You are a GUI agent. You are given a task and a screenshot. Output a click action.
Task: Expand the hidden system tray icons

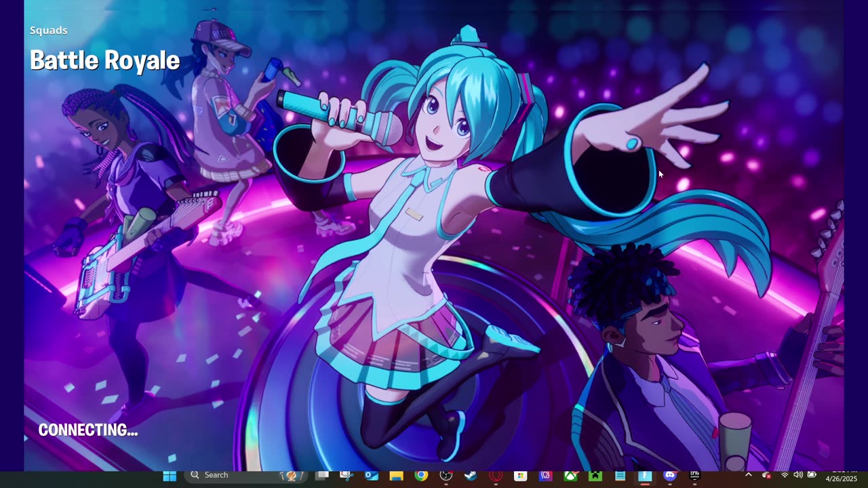(749, 475)
